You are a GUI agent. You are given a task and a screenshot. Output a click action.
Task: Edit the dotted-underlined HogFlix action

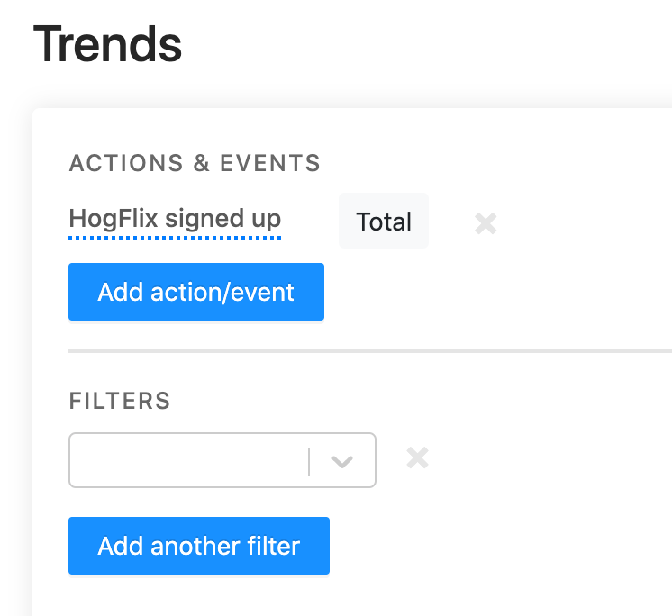click(x=175, y=219)
